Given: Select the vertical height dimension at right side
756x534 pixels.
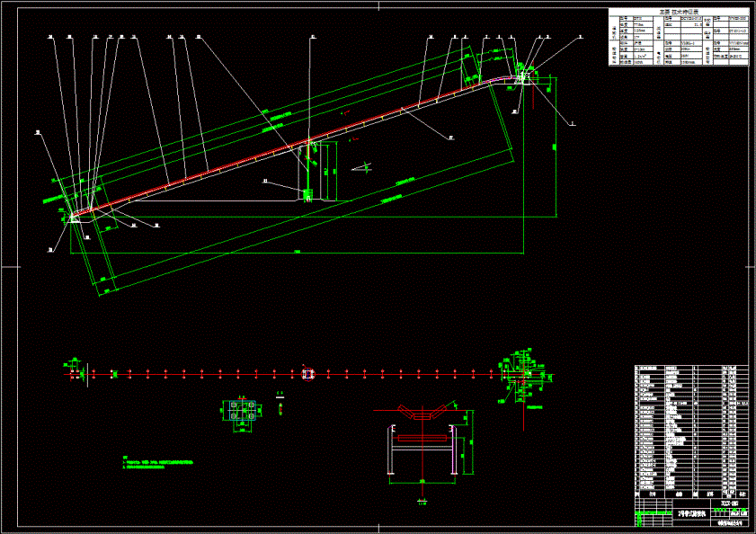Looking at the screenshot, I should pos(556,147).
